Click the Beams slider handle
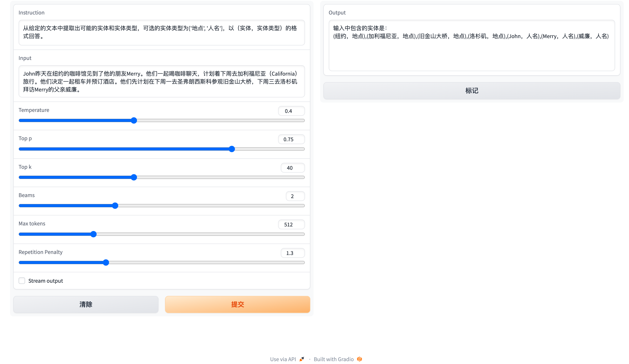Screen dimensions: 629x364 (115, 206)
